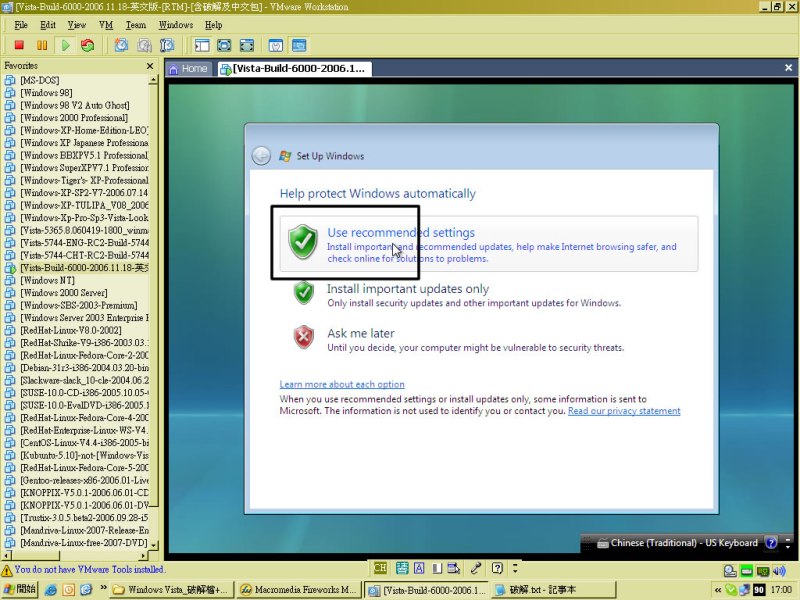Click Chinese (Traditional) - US Keyboard indicator
Image resolution: width=800 pixels, height=600 pixels.
click(x=678, y=543)
